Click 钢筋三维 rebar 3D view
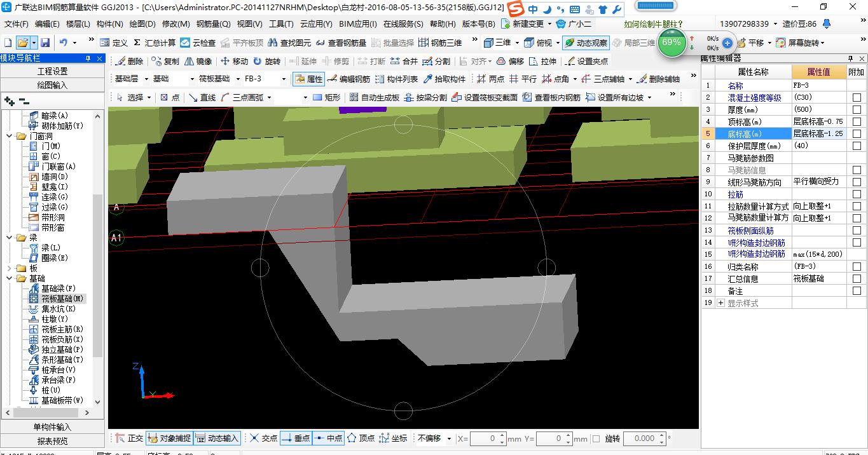Image resolution: width=868 pixels, height=455 pixels. coord(441,43)
